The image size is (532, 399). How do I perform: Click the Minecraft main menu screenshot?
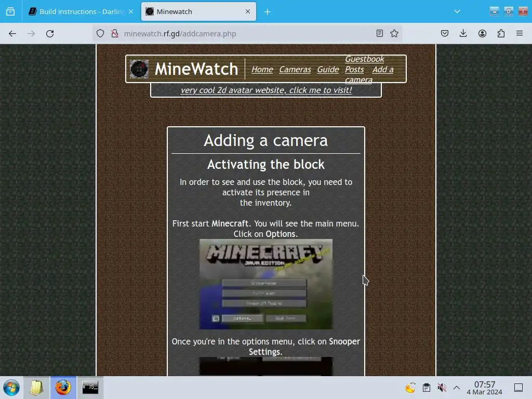265,284
